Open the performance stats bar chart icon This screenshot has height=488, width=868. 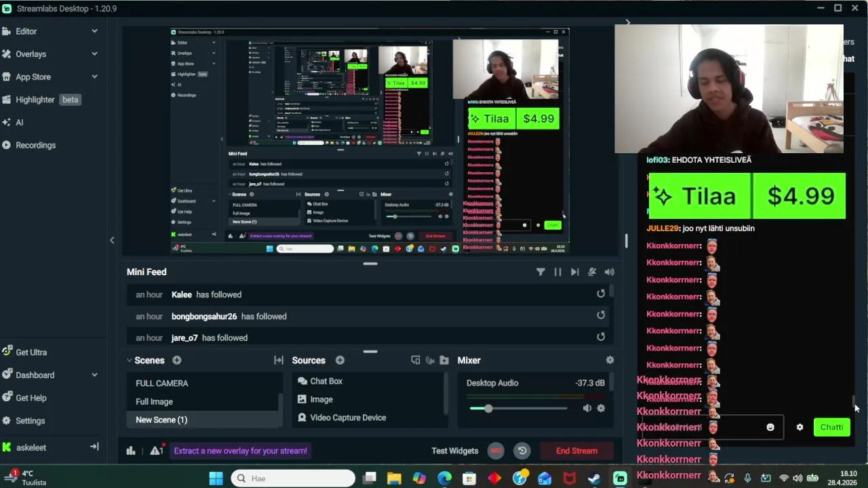point(131,451)
